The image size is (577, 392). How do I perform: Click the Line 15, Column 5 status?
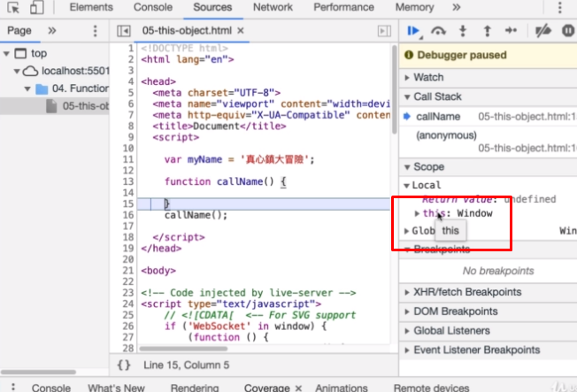point(186,365)
